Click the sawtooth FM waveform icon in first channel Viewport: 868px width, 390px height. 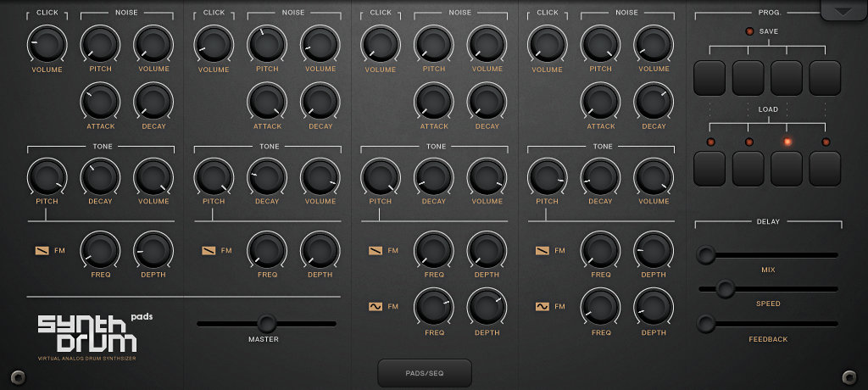[x=43, y=251]
